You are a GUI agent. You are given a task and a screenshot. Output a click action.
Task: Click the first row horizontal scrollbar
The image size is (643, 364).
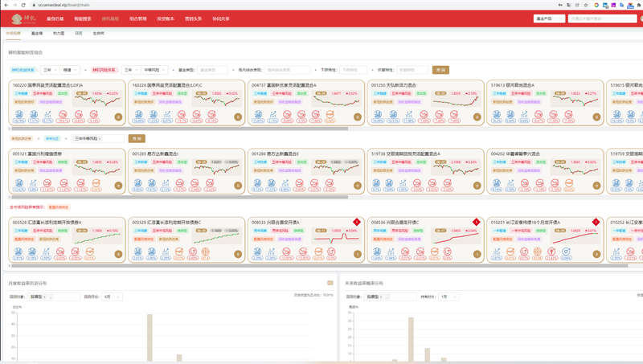tap(179, 129)
